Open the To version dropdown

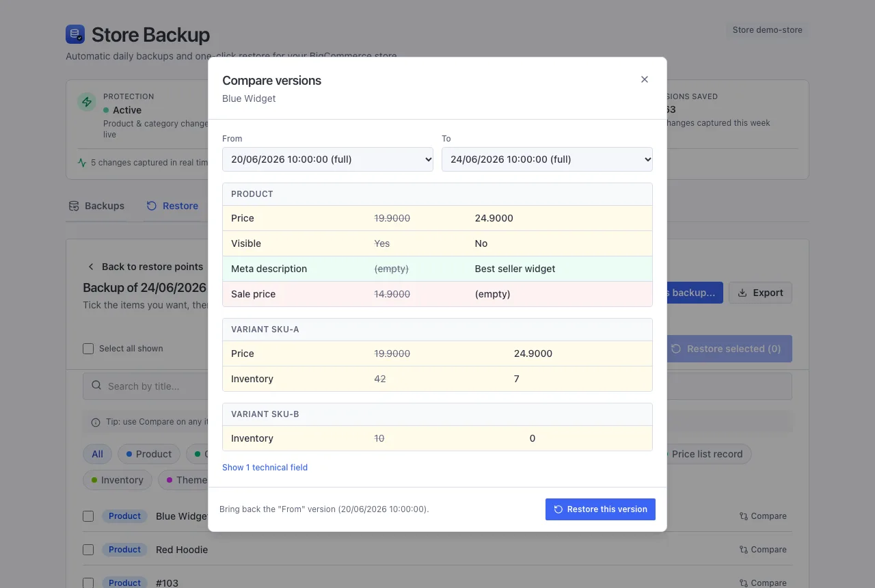[547, 159]
